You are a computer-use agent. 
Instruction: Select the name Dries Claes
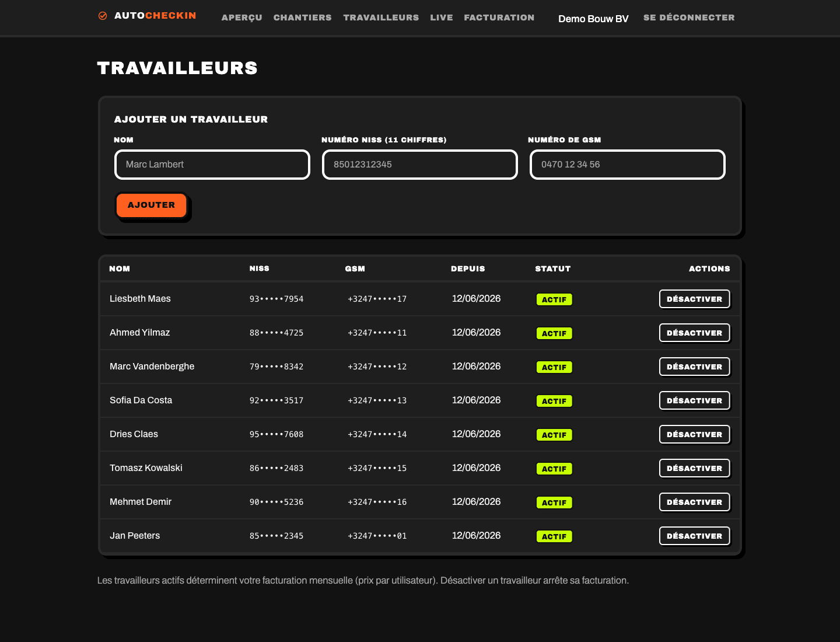tap(134, 434)
